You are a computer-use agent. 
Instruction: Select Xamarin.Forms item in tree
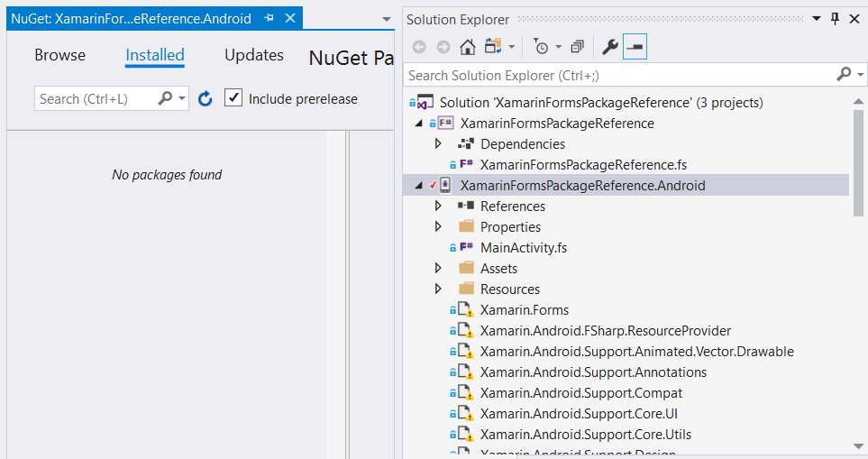pyautogui.click(x=525, y=310)
